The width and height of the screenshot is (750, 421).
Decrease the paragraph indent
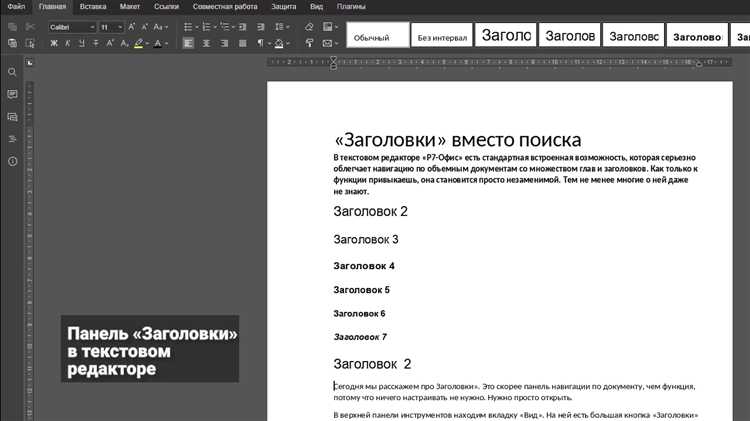(x=243, y=27)
